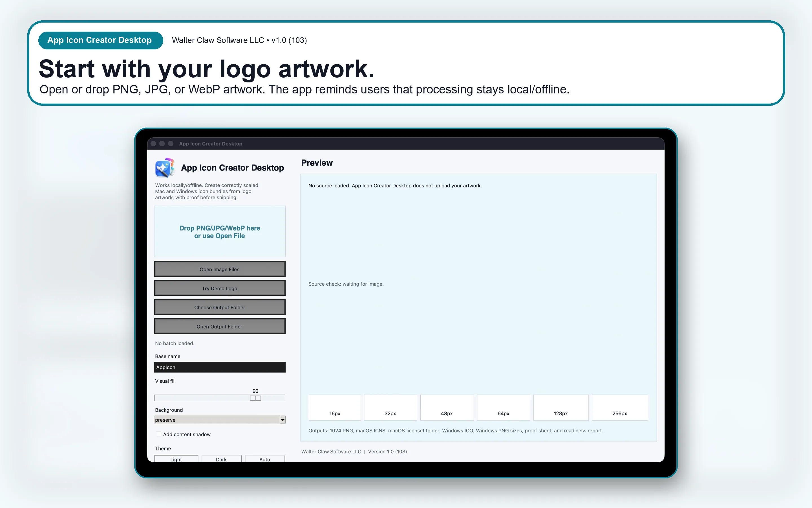Click the Visual fill value 92
This screenshot has height=508, width=812.
tap(255, 391)
